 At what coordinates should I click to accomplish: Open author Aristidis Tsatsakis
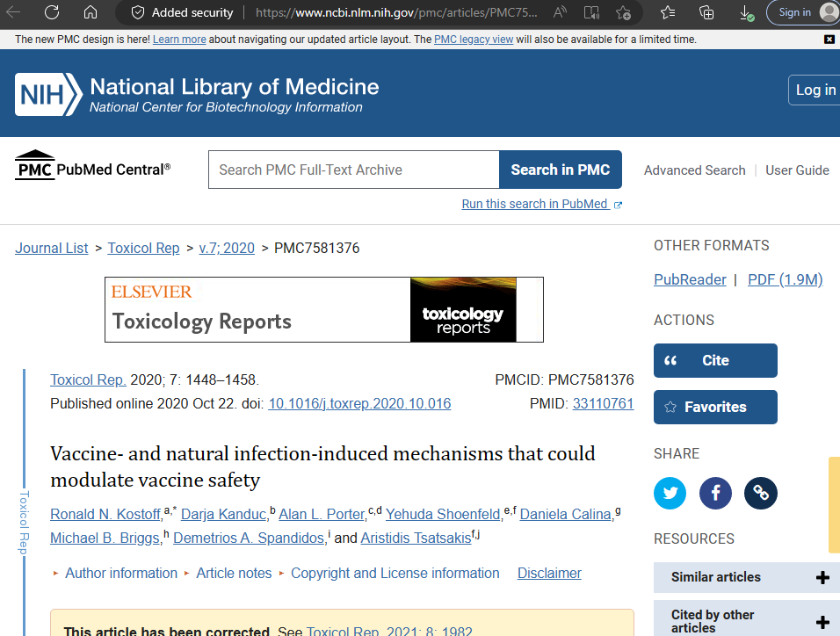coord(416,538)
